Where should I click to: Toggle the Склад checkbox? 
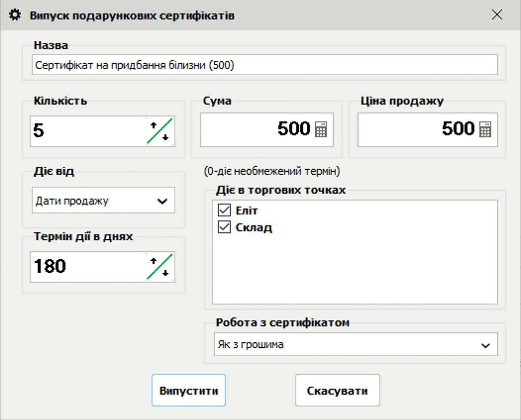click(224, 228)
